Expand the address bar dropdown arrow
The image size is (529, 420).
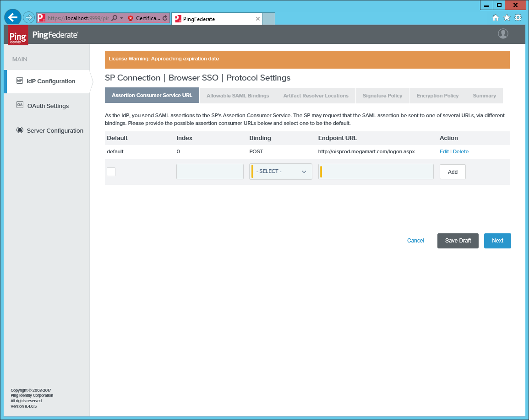(121, 18)
